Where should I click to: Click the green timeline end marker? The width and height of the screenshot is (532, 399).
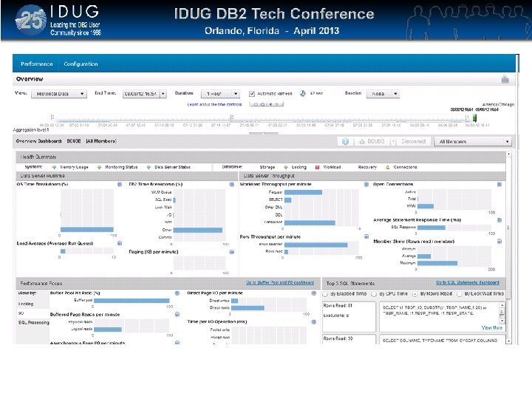(474, 117)
